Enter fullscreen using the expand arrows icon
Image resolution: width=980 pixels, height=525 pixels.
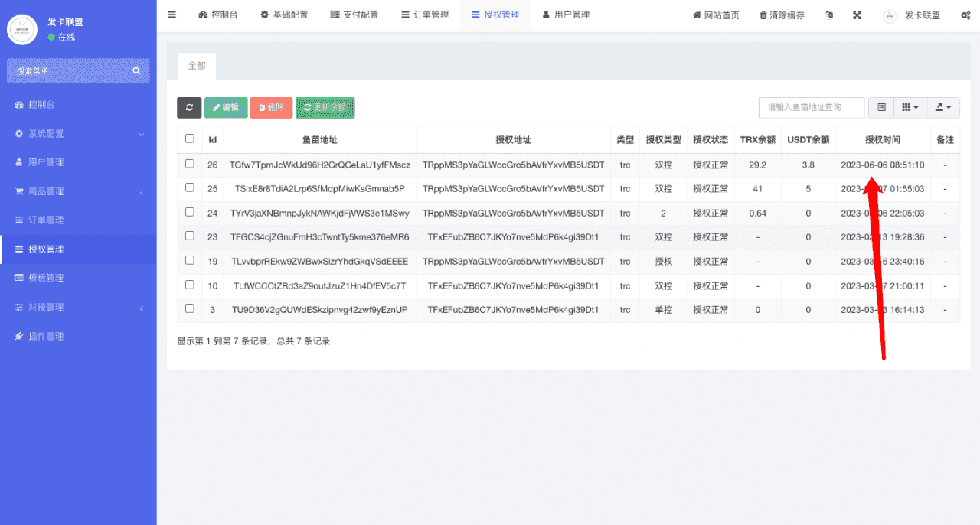click(857, 15)
